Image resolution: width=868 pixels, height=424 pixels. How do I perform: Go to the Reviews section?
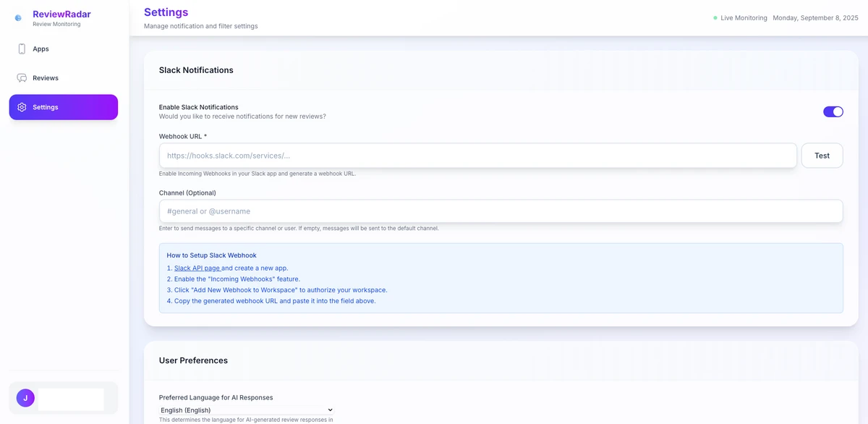pos(64,77)
